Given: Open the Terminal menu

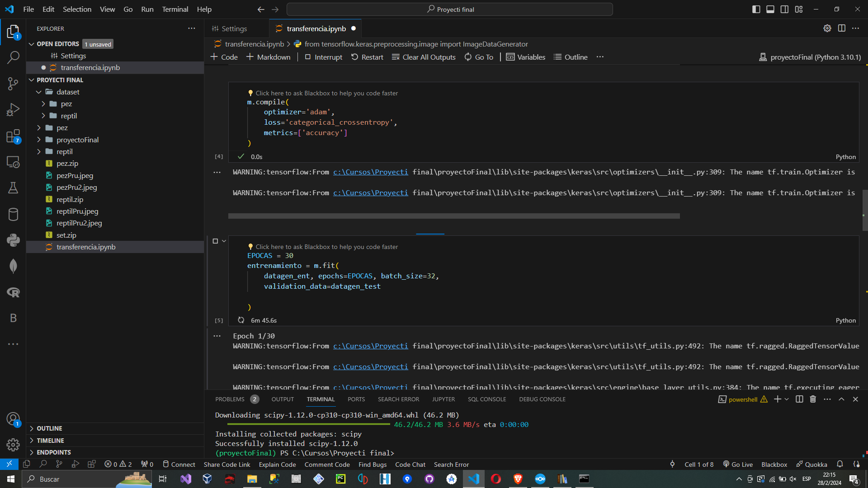Looking at the screenshot, I should (x=175, y=9).
